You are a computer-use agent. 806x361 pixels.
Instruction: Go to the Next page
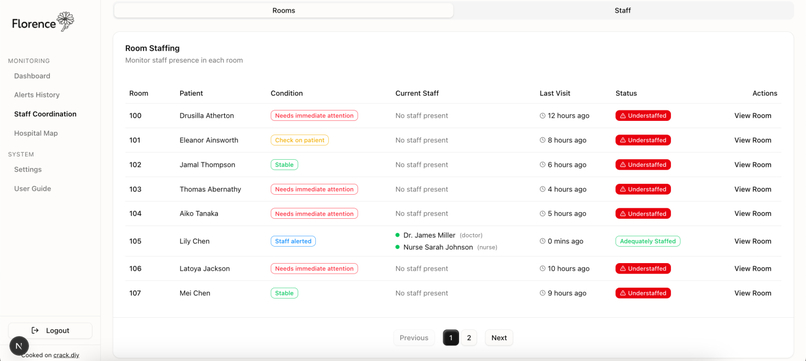coord(499,338)
